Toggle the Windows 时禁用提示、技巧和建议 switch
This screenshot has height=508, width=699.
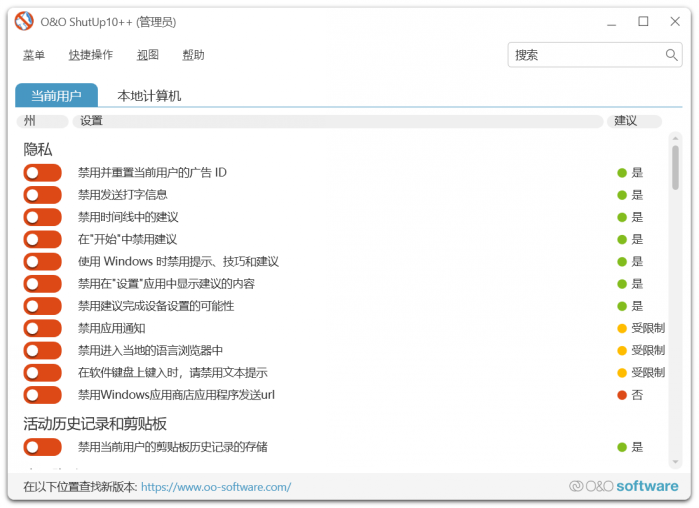tap(42, 262)
